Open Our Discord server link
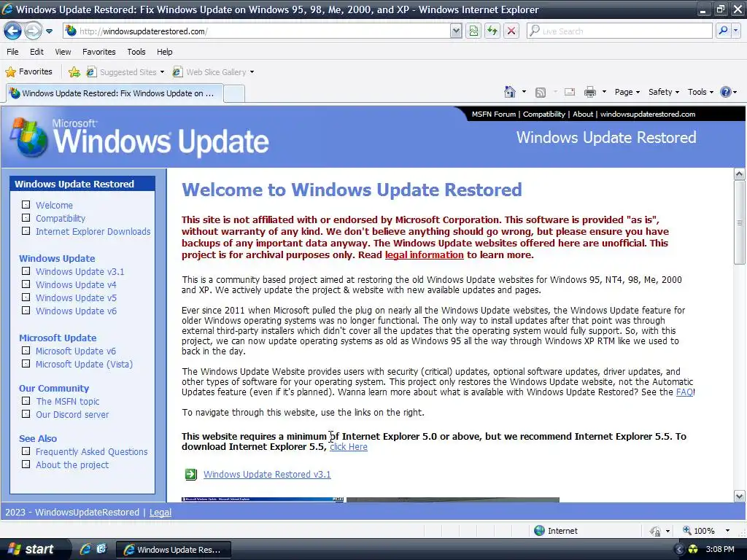This screenshot has height=560, width=747. (72, 415)
